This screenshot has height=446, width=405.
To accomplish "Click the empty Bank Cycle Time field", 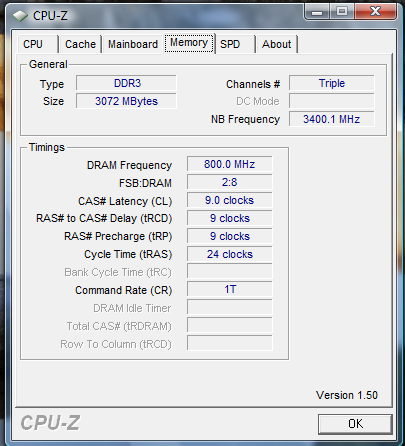I will [x=230, y=272].
